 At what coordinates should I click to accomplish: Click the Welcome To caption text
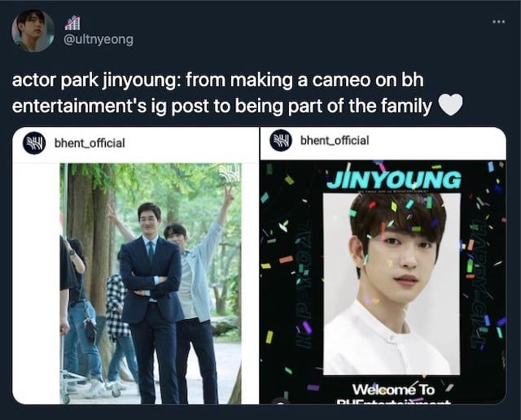(393, 389)
